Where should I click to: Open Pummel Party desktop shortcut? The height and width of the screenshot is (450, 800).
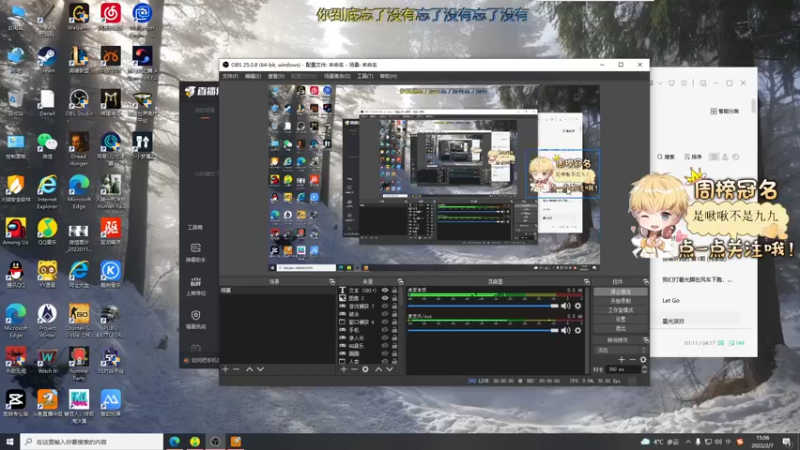pyautogui.click(x=79, y=363)
